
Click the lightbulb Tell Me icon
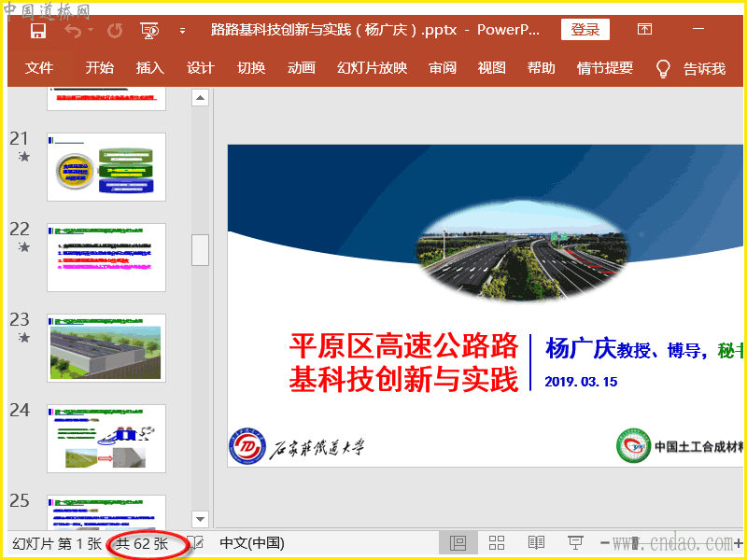(663, 69)
